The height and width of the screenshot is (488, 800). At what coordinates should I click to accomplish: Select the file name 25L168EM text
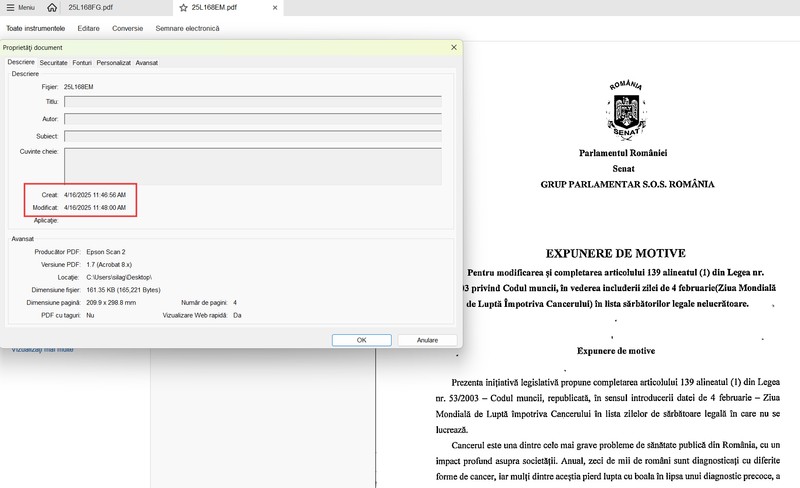[x=79, y=87]
